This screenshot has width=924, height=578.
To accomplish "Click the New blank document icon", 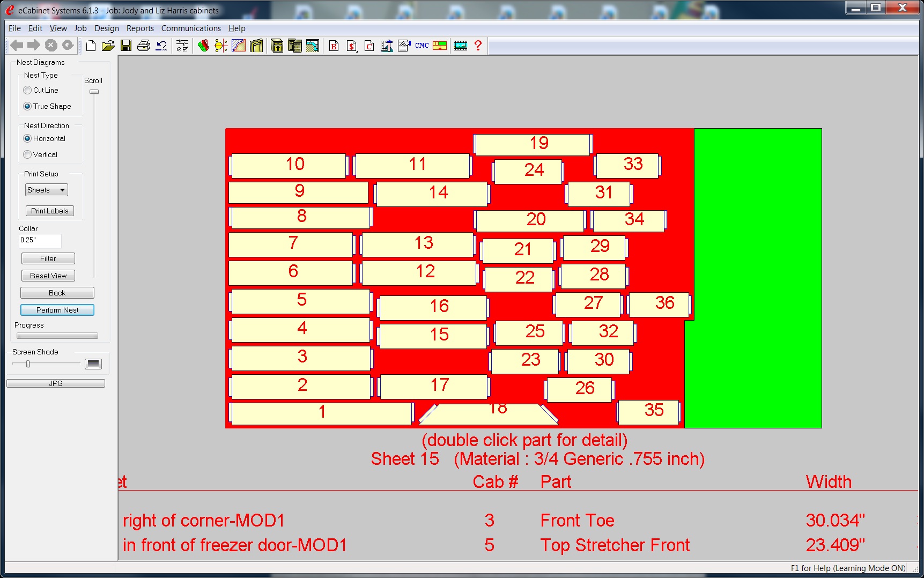I will coord(91,46).
